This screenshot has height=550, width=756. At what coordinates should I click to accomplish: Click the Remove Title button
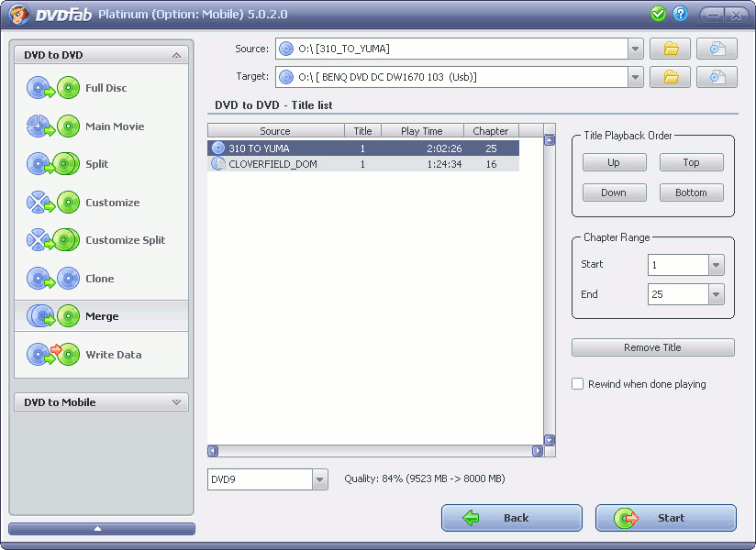point(653,347)
